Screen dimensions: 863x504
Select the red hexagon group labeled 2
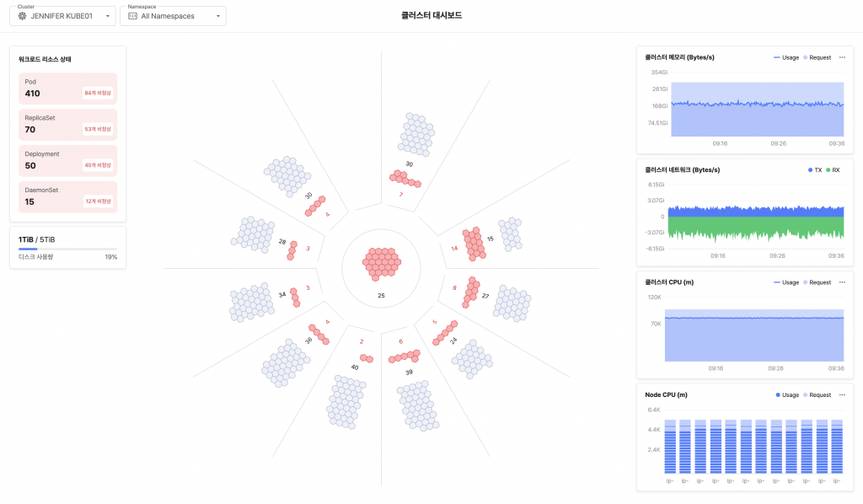[367, 359]
